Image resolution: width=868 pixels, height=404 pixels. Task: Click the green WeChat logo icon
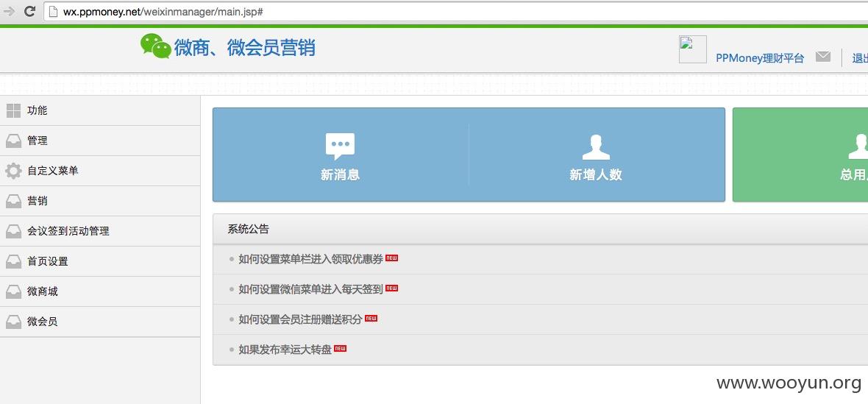tap(155, 46)
